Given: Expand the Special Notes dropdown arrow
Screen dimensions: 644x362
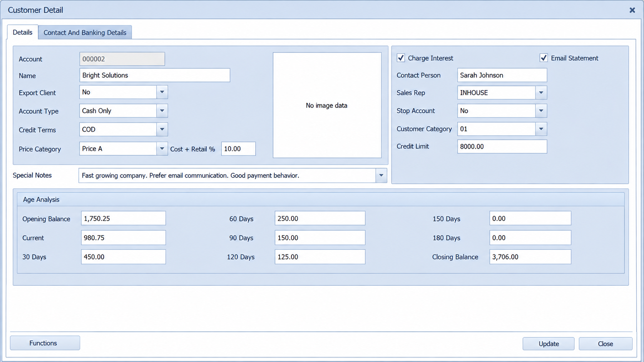Looking at the screenshot, I should click(x=381, y=176).
